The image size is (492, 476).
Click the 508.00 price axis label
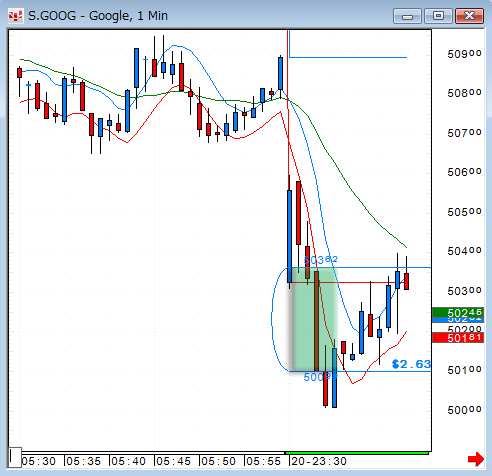pos(464,93)
